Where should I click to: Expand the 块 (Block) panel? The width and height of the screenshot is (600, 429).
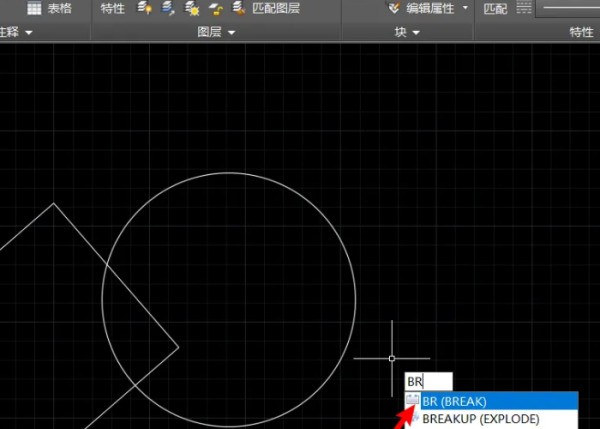407,32
